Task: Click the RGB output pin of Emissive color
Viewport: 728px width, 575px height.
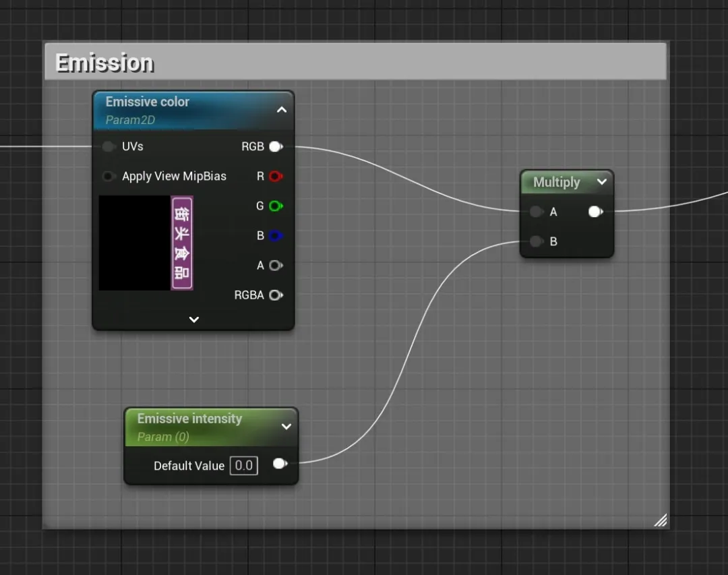Action: pos(276,147)
